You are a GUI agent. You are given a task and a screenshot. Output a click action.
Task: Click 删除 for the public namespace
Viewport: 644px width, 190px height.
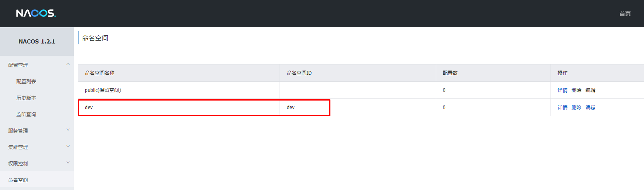click(576, 90)
